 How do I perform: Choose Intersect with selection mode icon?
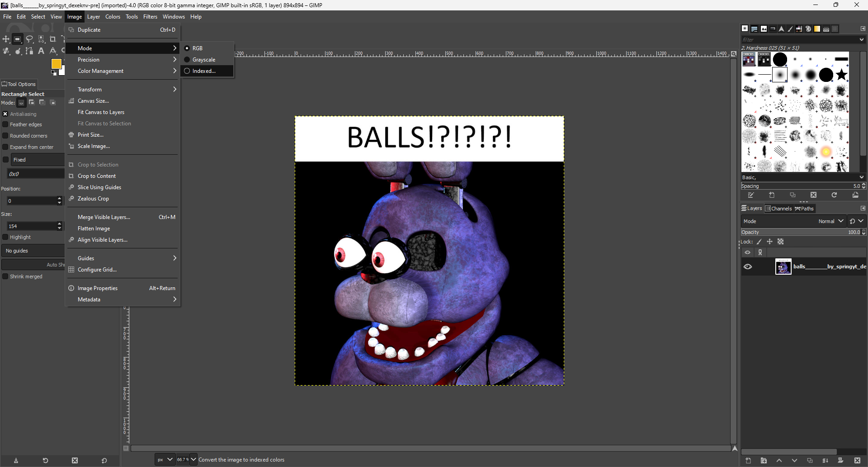52,102
